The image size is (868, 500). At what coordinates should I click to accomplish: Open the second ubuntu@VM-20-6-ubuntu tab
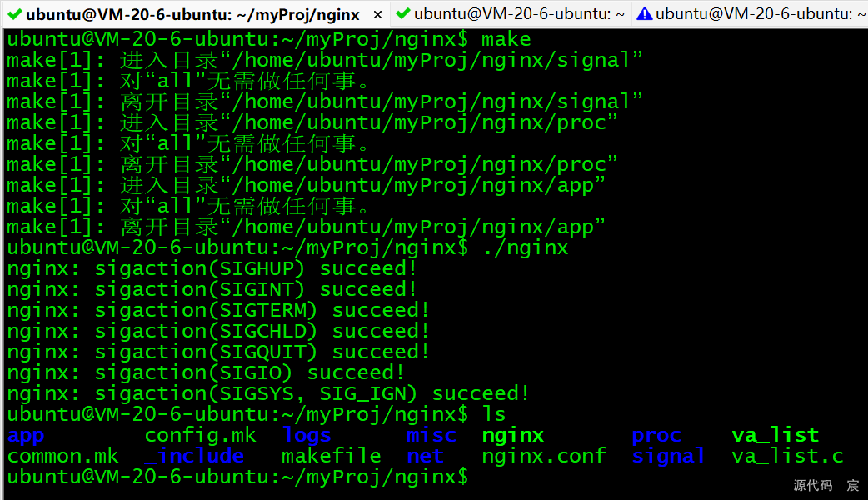[511, 14]
